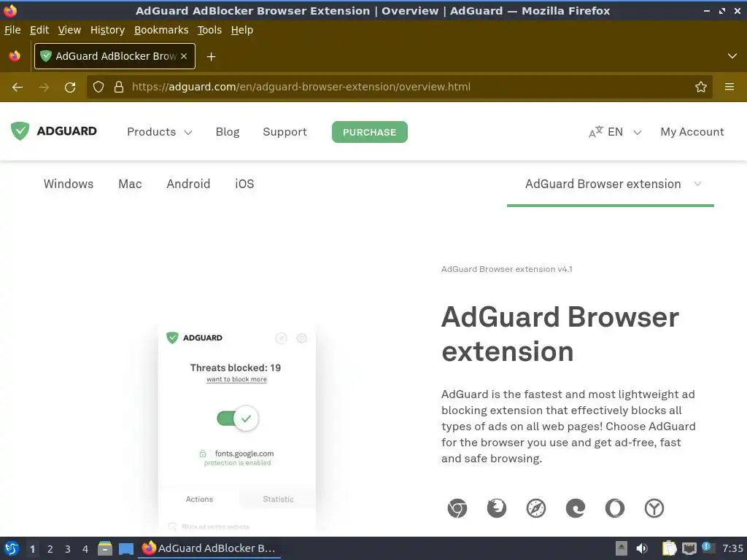Open the Help menu

242,30
